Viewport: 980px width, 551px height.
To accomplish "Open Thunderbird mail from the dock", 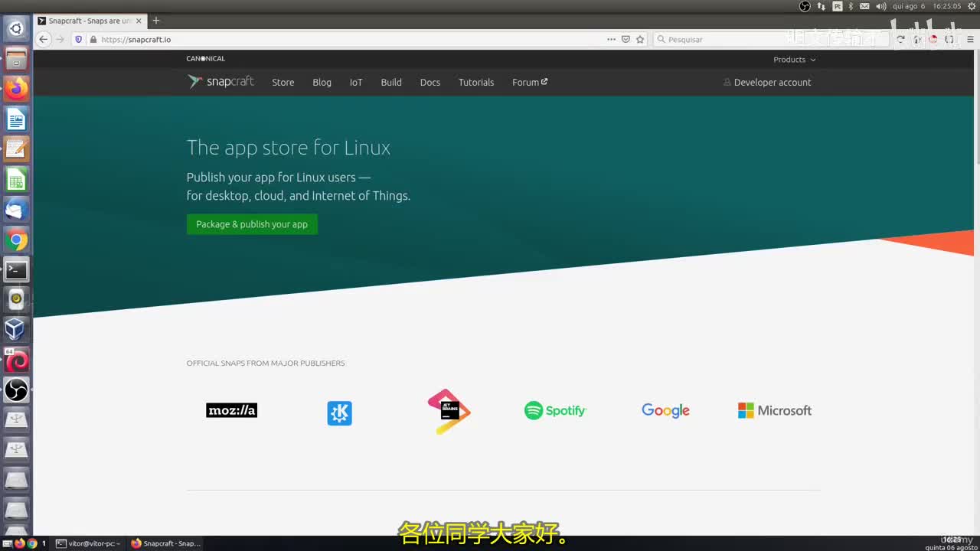I will coord(16,209).
